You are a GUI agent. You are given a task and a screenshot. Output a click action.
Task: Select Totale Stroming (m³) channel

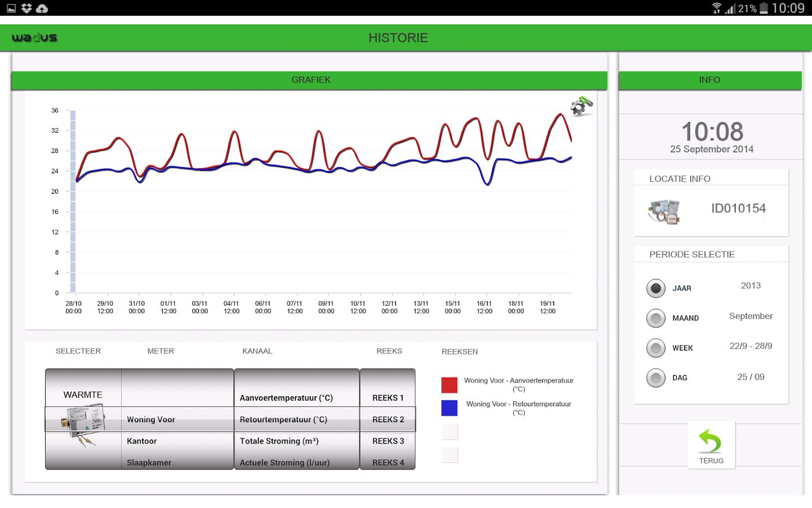[279, 441]
